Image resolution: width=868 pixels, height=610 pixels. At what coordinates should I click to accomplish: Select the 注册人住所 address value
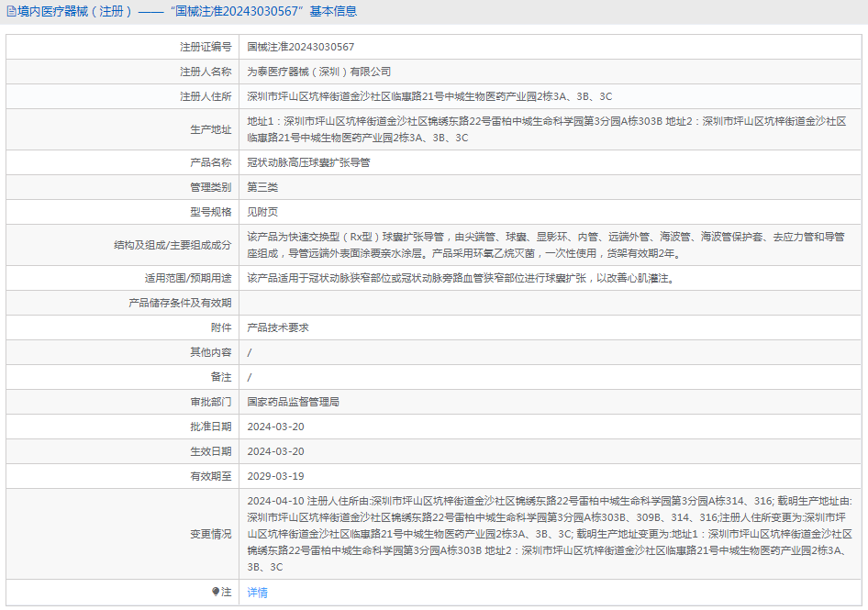(x=429, y=97)
